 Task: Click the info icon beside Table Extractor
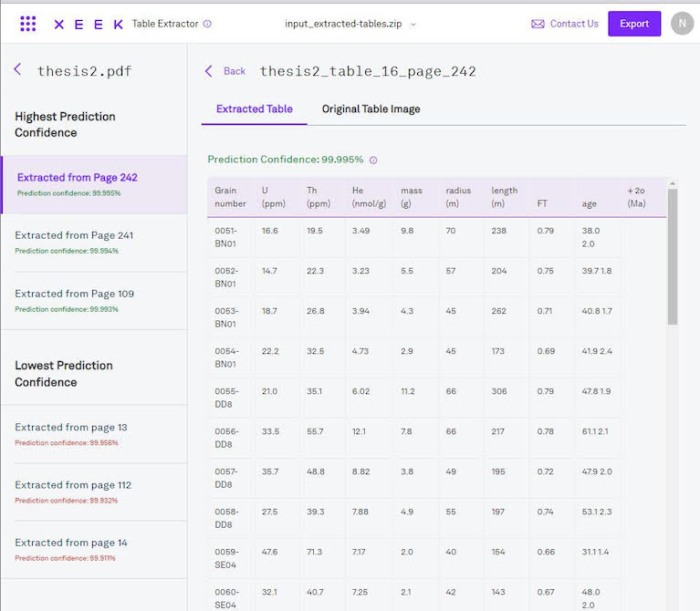pyautogui.click(x=207, y=24)
